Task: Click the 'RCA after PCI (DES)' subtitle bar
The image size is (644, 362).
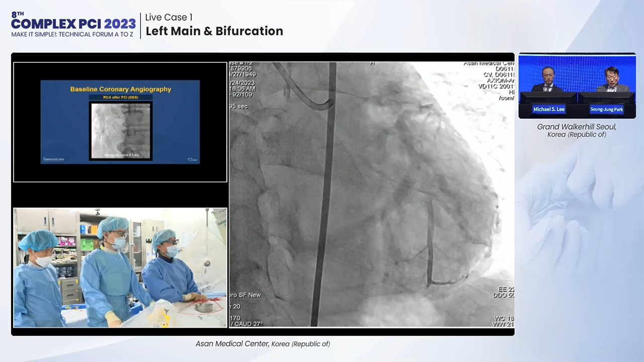Action: pos(120,97)
